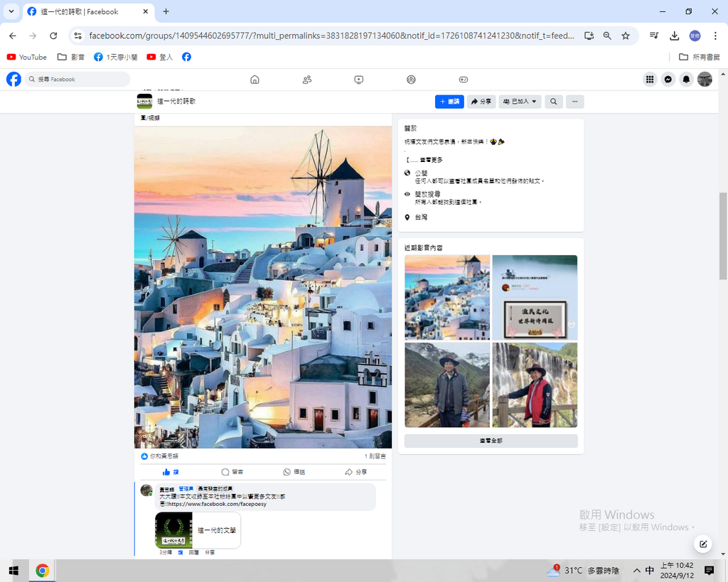Open Facebook Watch video icon
This screenshot has height=582, width=728.
[359, 80]
